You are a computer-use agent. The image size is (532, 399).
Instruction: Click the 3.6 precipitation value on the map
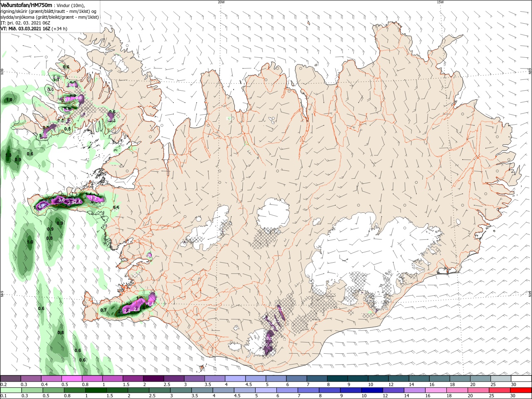tap(62, 200)
